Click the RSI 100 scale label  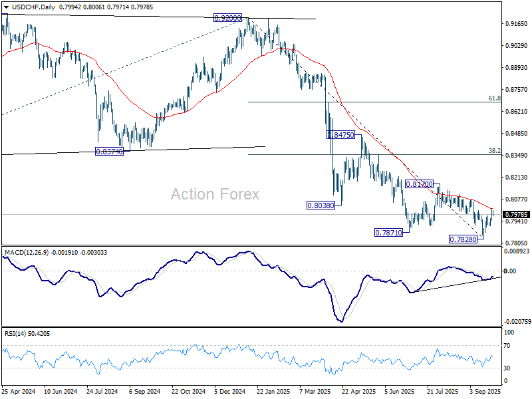coord(509,332)
